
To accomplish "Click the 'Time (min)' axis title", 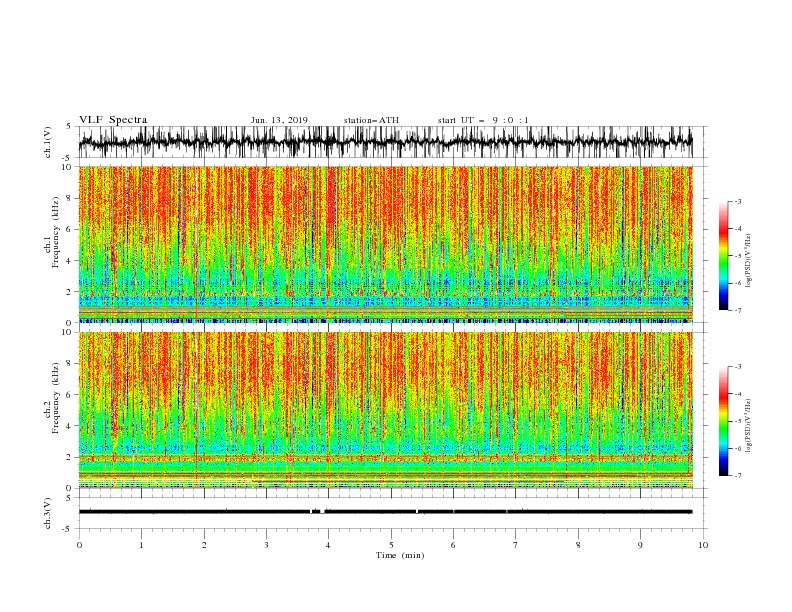I will (x=400, y=555).
